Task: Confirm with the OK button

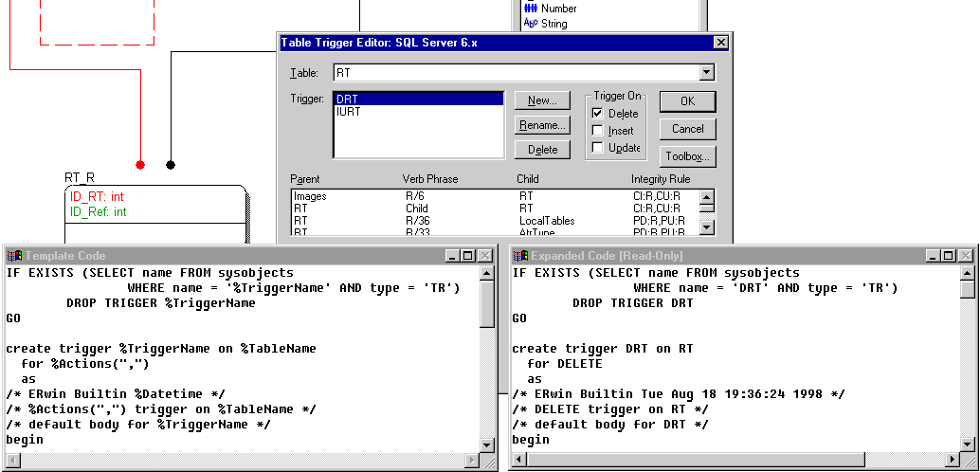Action: click(x=687, y=101)
